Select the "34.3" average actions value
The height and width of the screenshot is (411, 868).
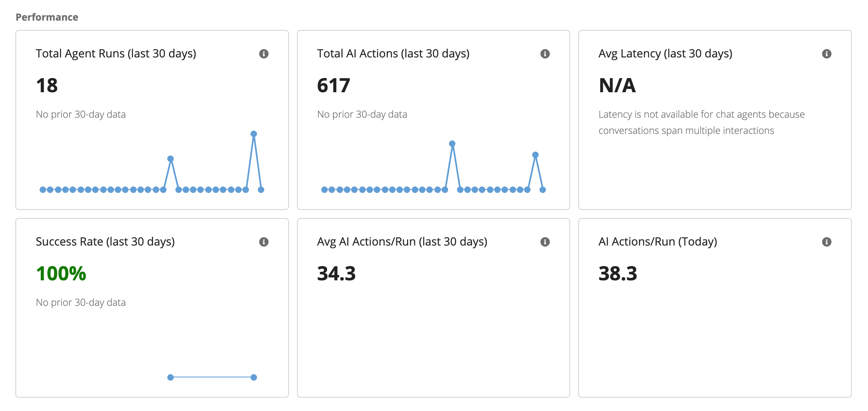336,273
